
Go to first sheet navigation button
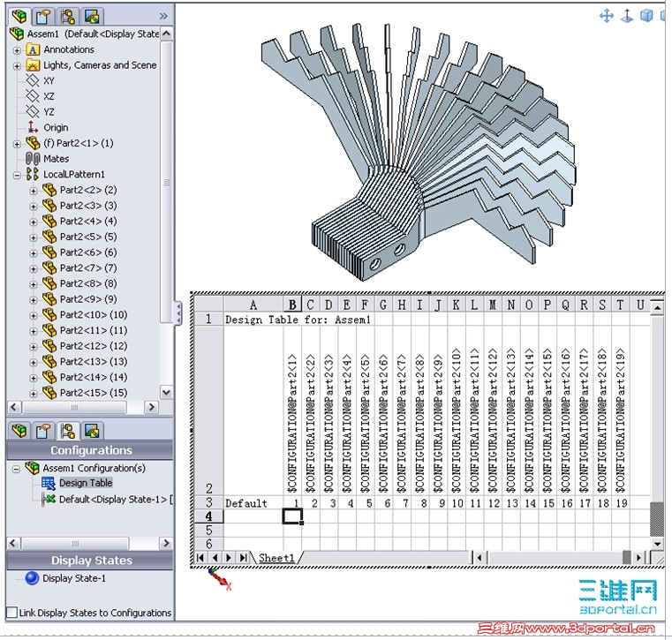(x=200, y=558)
